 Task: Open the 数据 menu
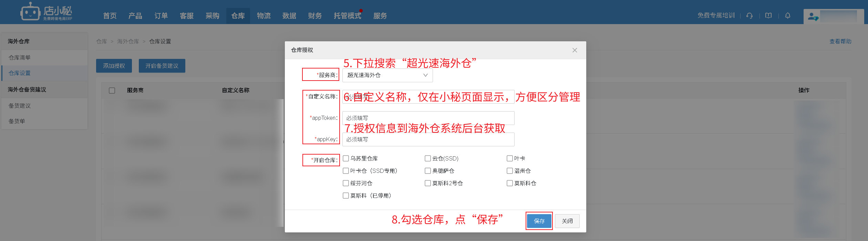pos(289,16)
